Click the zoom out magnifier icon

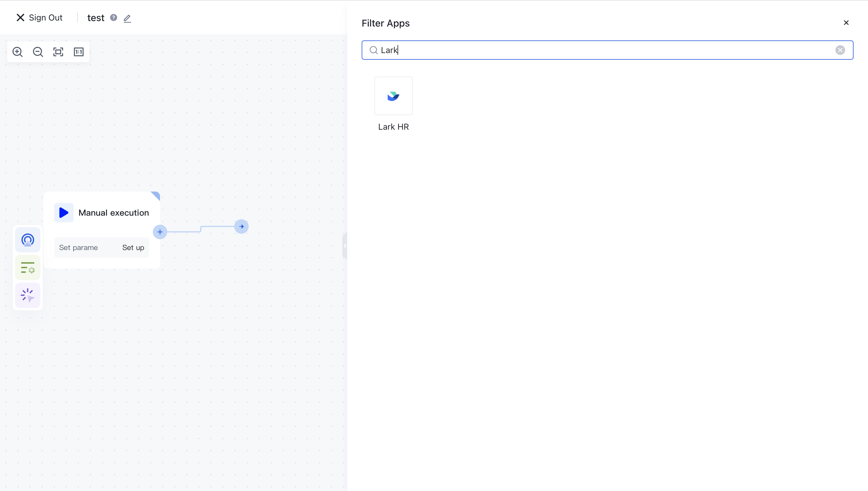point(38,52)
